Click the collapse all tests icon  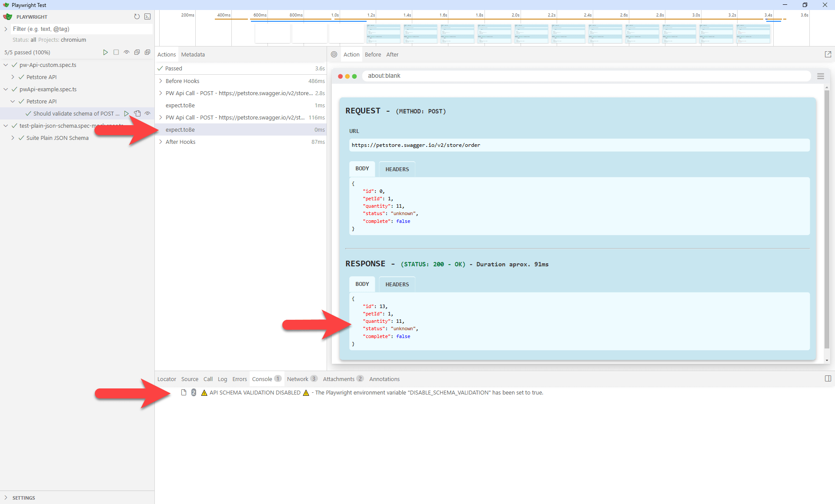click(137, 52)
